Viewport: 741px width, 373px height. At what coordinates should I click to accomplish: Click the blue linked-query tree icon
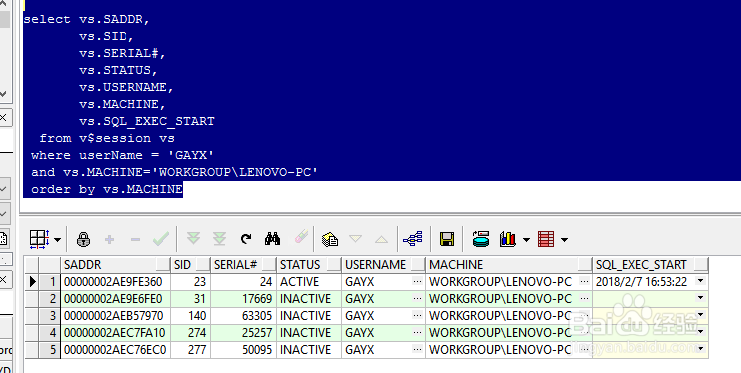point(413,239)
